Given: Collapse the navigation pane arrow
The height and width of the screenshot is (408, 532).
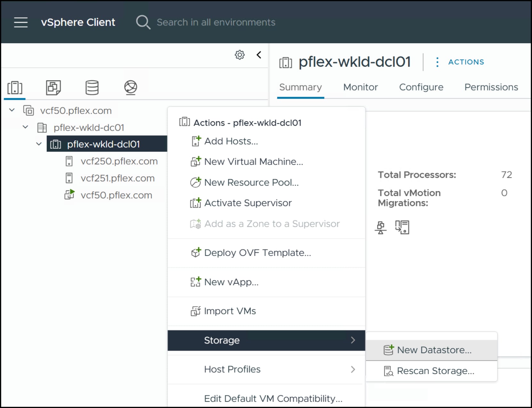Looking at the screenshot, I should (x=259, y=55).
